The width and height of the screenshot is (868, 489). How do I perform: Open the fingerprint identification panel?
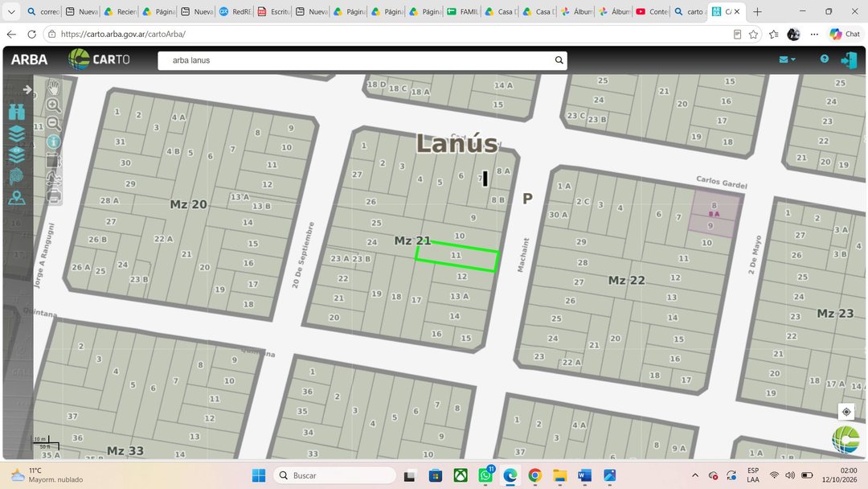pyautogui.click(x=17, y=177)
